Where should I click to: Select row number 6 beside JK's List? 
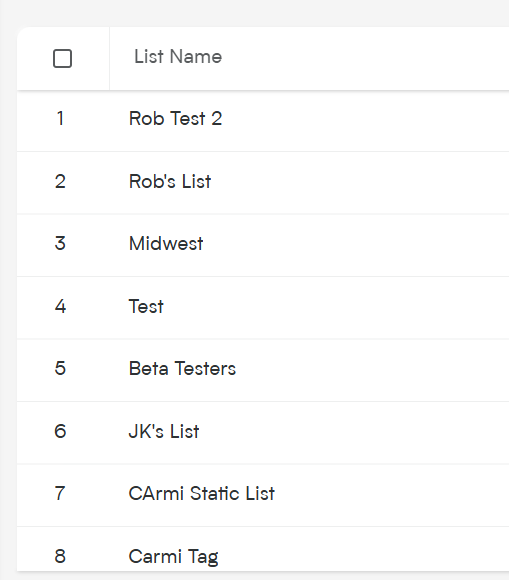(x=60, y=431)
